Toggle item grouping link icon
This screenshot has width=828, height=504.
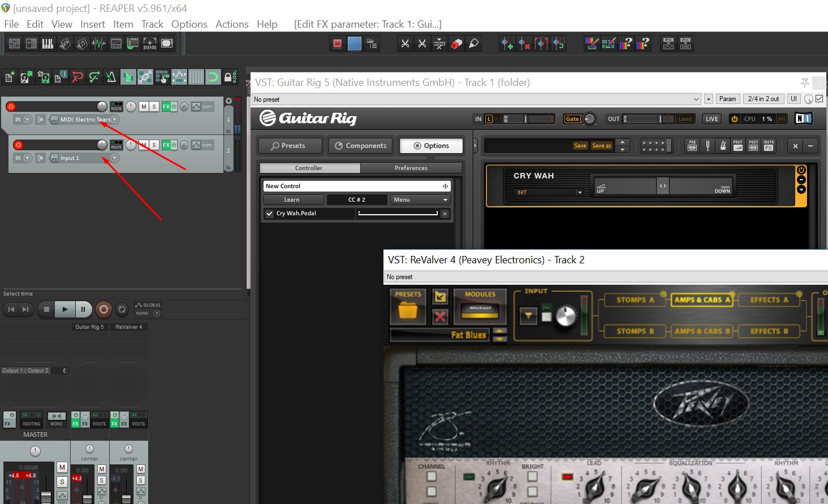tap(145, 77)
